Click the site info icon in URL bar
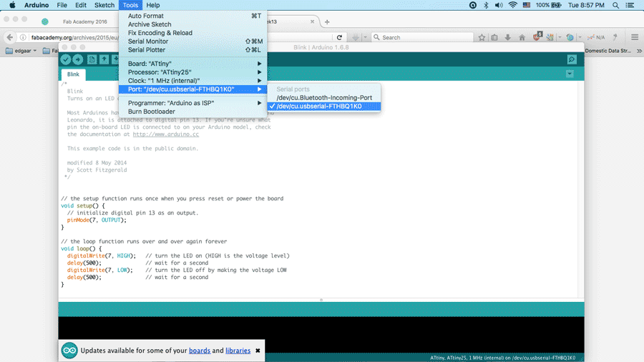This screenshot has width=644, height=362. click(23, 37)
